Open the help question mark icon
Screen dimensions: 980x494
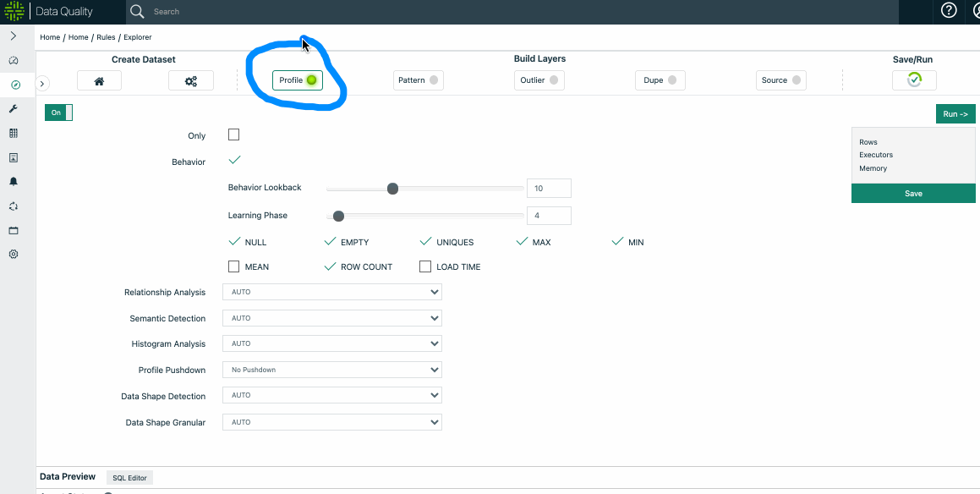[949, 11]
